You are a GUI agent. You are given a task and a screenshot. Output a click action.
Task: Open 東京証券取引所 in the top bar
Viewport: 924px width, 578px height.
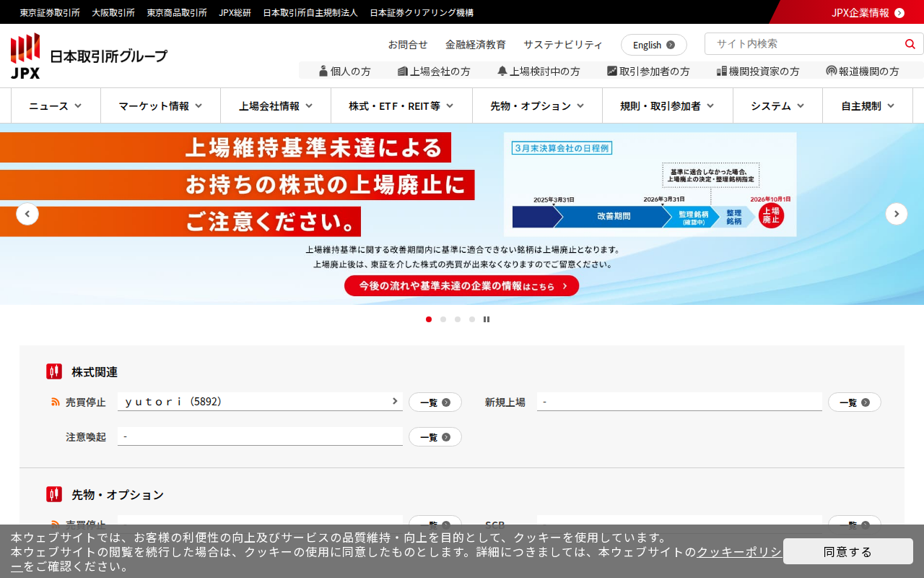point(50,12)
